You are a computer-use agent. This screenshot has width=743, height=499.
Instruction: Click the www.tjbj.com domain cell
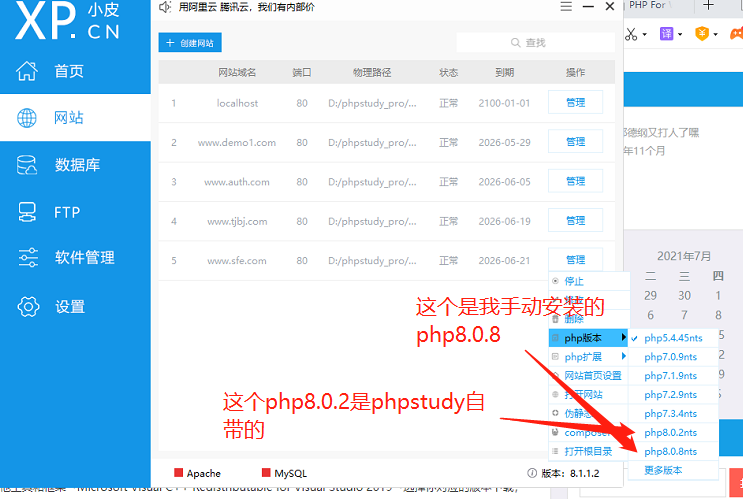pyautogui.click(x=237, y=221)
